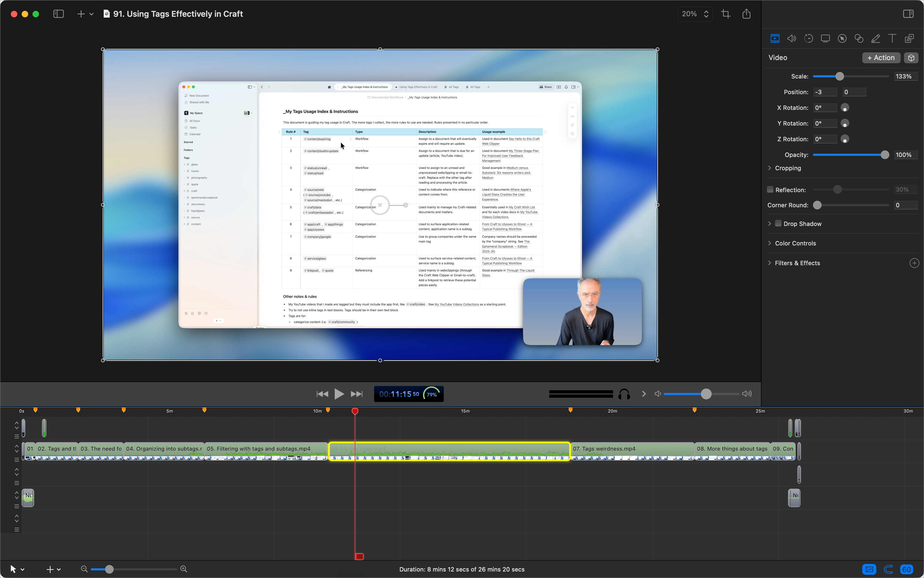Expand chevron next to the headphones icon

click(x=644, y=394)
